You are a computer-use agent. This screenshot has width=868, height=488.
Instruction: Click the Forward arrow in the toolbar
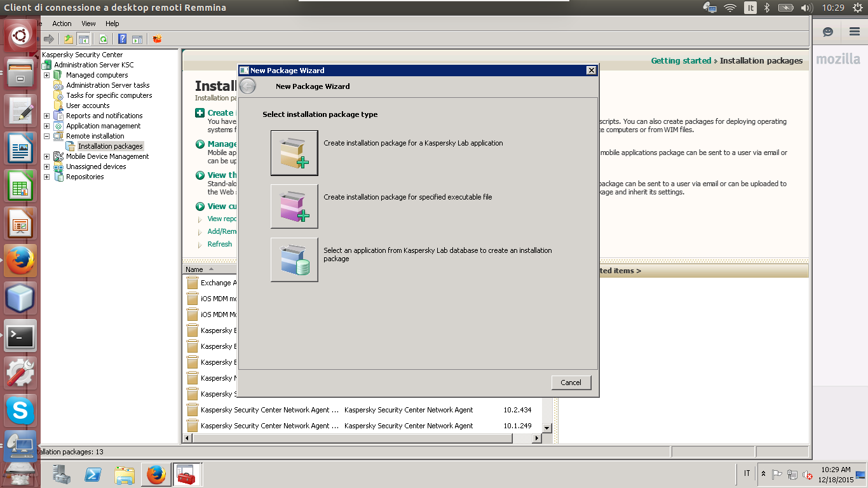[49, 39]
